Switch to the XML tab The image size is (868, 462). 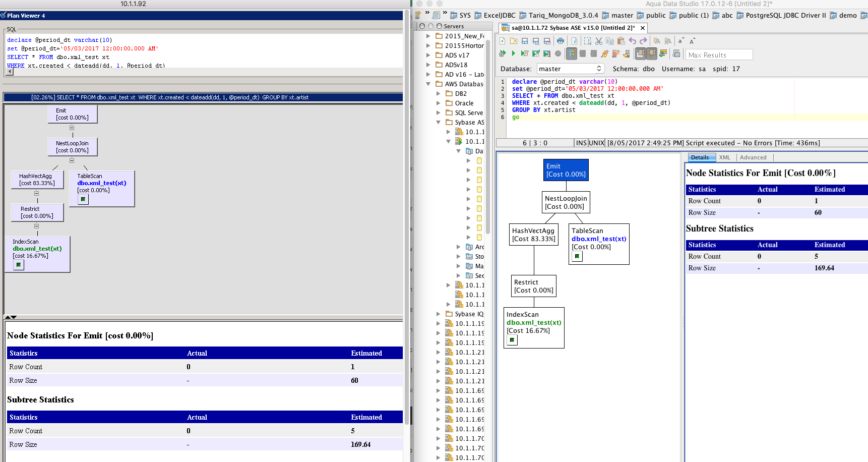click(724, 157)
